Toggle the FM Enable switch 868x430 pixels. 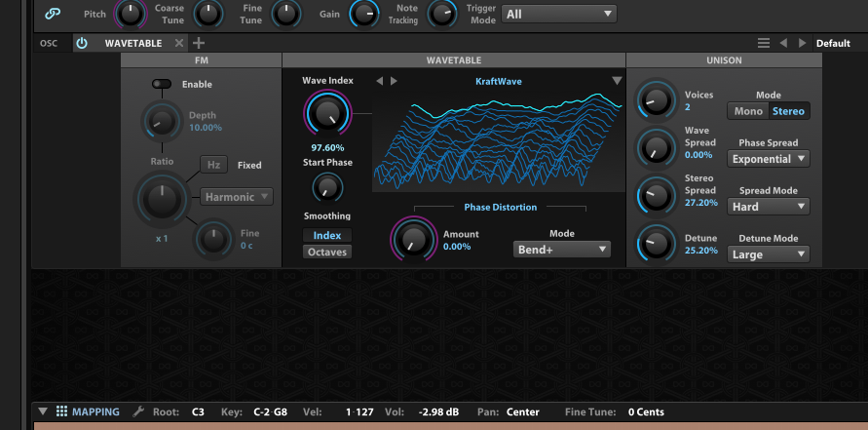tap(162, 84)
